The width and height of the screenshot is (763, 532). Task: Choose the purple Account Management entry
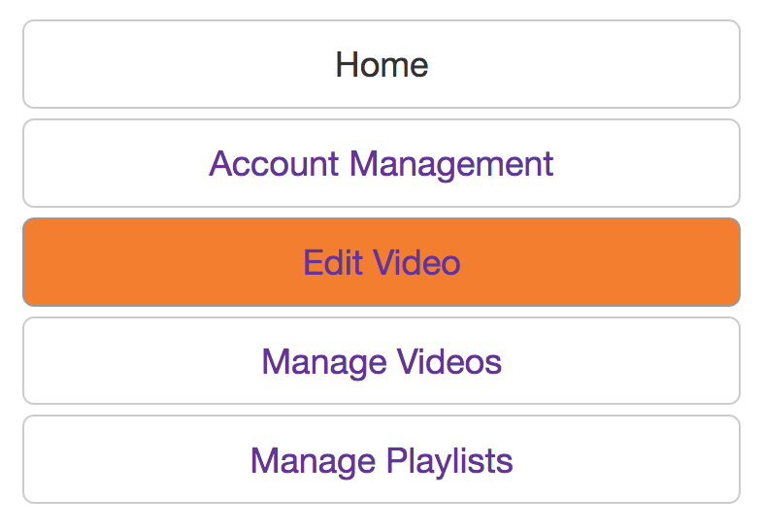coord(381,163)
